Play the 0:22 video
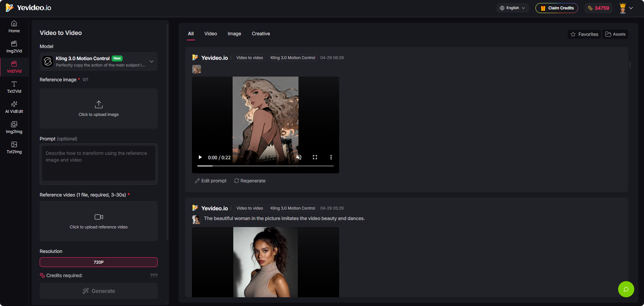The height and width of the screenshot is (306, 644). pyautogui.click(x=200, y=157)
